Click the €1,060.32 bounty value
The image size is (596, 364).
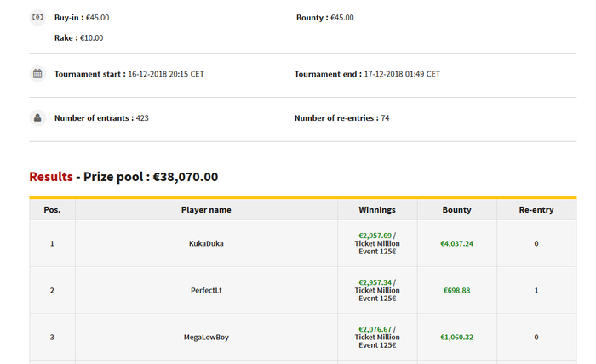click(x=456, y=337)
